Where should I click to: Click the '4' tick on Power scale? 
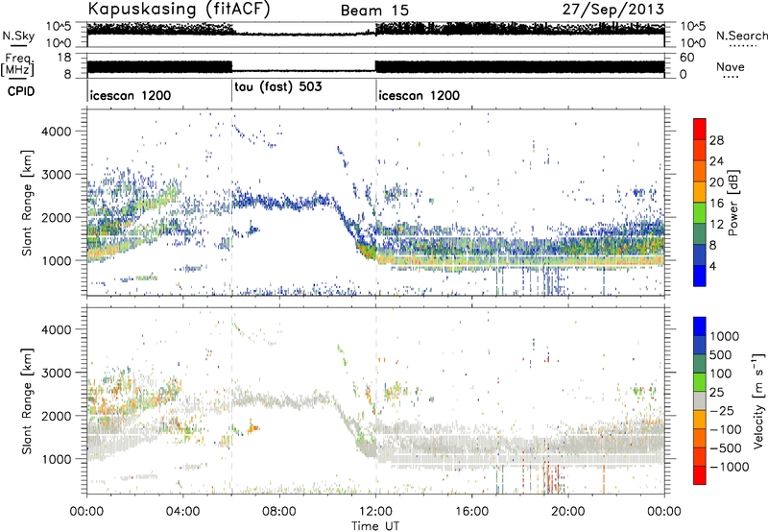[x=712, y=267]
